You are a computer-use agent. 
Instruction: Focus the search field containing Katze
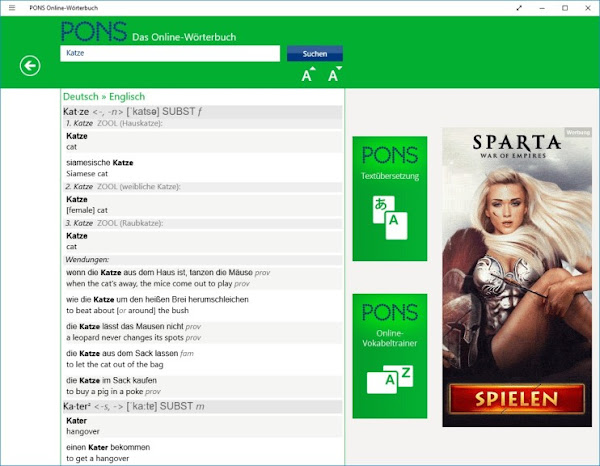(170, 53)
